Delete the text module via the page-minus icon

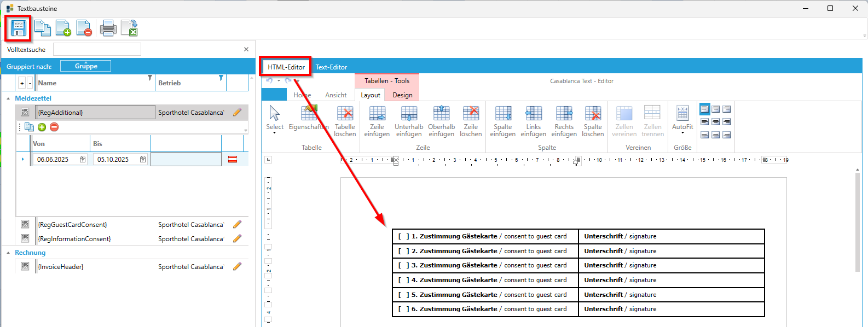[x=84, y=28]
